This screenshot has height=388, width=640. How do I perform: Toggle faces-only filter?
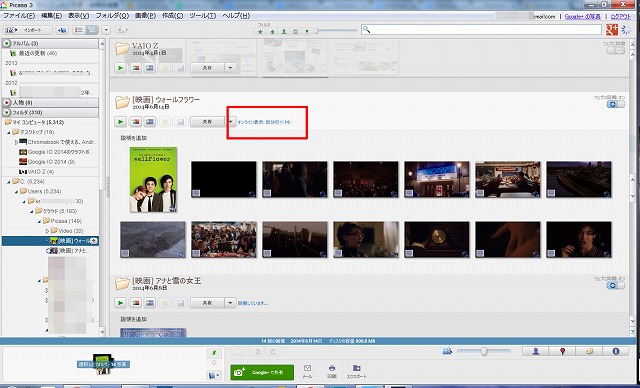pos(284,31)
